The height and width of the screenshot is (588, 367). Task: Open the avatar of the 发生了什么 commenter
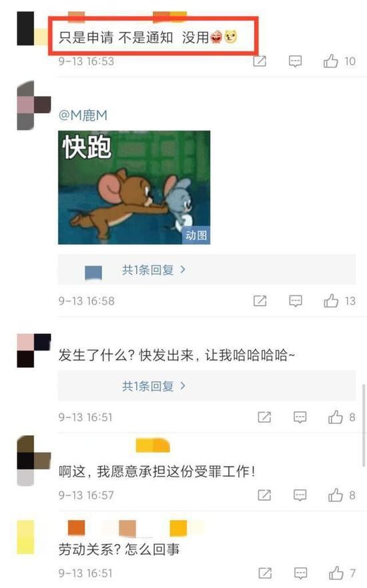(34, 350)
